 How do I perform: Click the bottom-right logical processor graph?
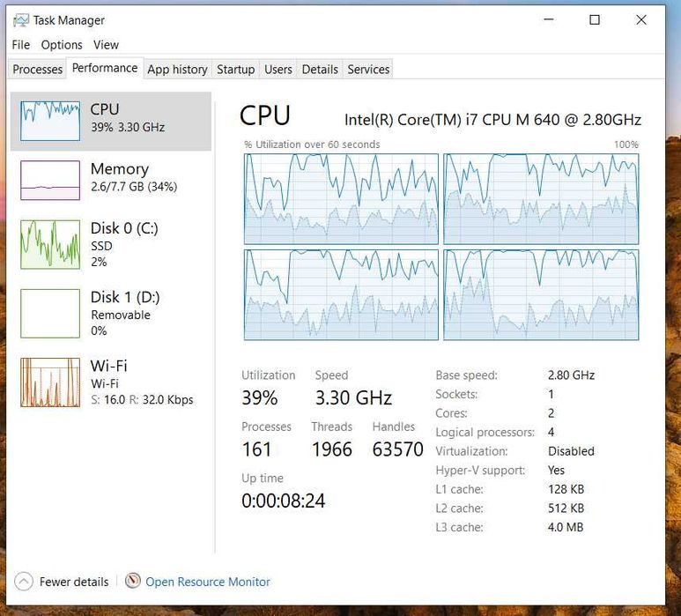point(541,294)
